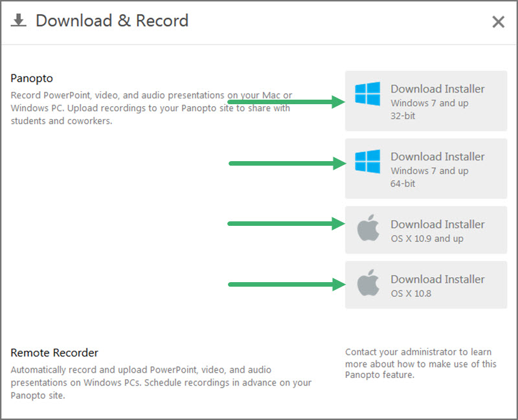Download Installer for OS X 10.8
Screen dimensions: 518x420
(x=426, y=285)
